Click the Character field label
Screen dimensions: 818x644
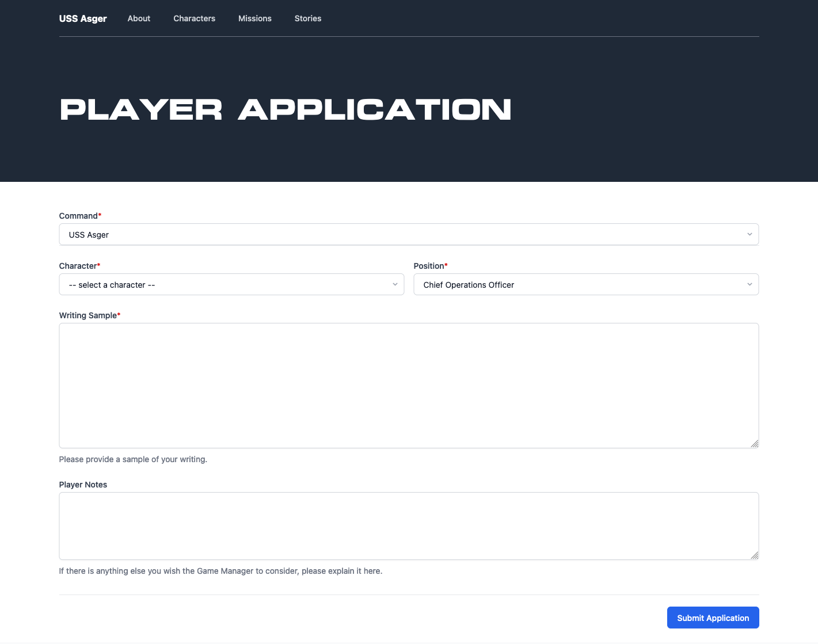79,266
